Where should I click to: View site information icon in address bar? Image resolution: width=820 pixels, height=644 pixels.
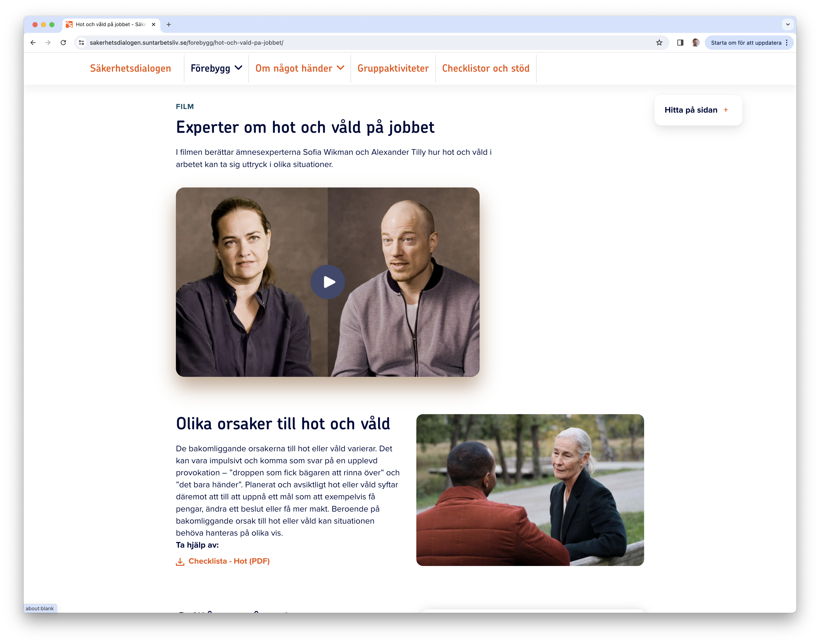click(x=81, y=43)
